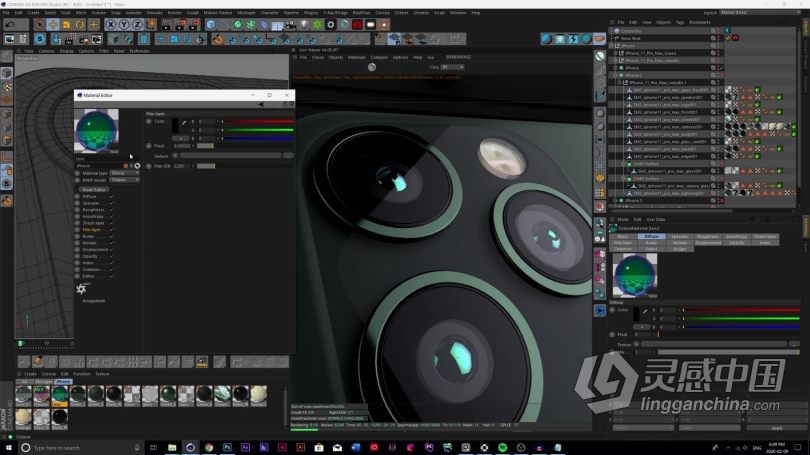The width and height of the screenshot is (810, 455).
Task: Toggle the Specular channel checkbox
Action: 112,203
